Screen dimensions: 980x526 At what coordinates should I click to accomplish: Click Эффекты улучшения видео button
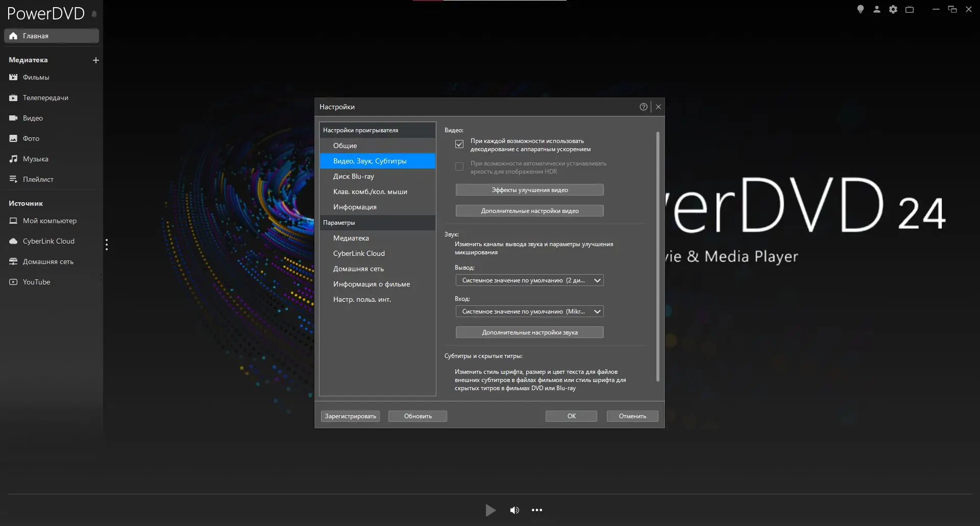(529, 190)
